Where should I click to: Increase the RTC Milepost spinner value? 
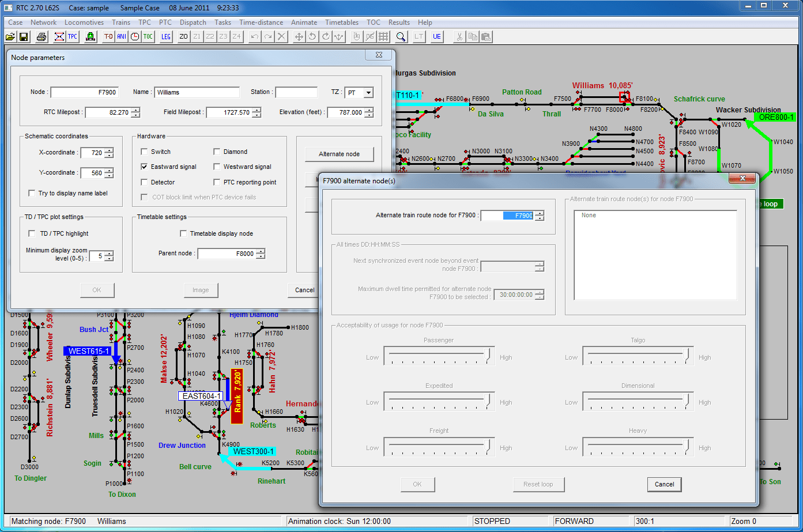135,110
